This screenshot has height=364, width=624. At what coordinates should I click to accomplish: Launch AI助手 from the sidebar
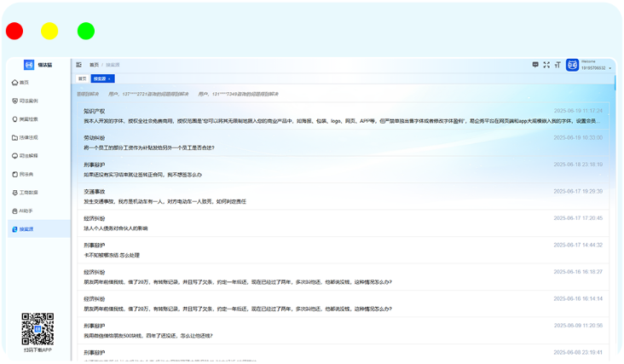pos(26,211)
